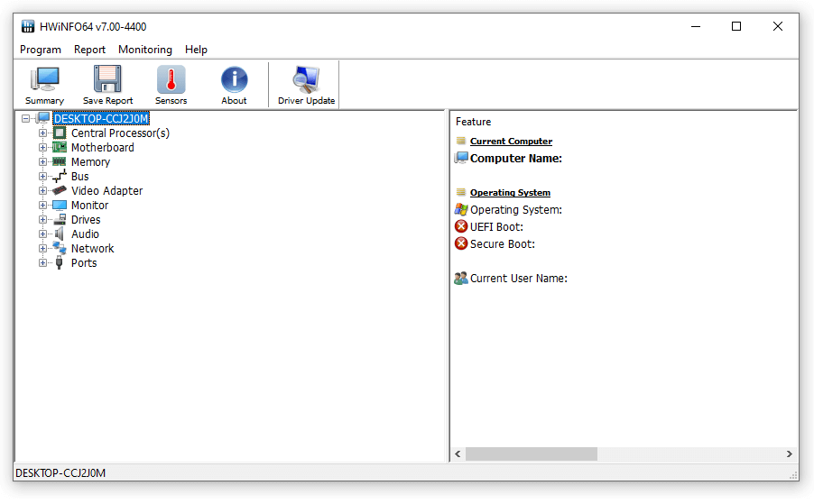Expand the Ports tree node

(42, 263)
